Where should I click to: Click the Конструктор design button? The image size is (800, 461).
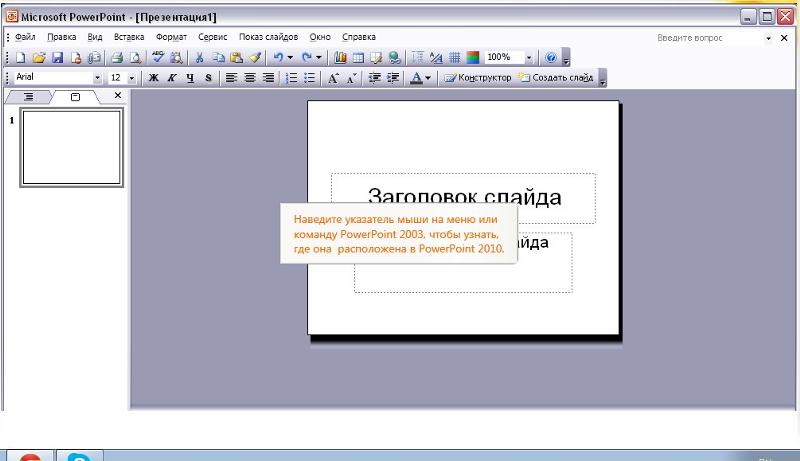point(478,78)
